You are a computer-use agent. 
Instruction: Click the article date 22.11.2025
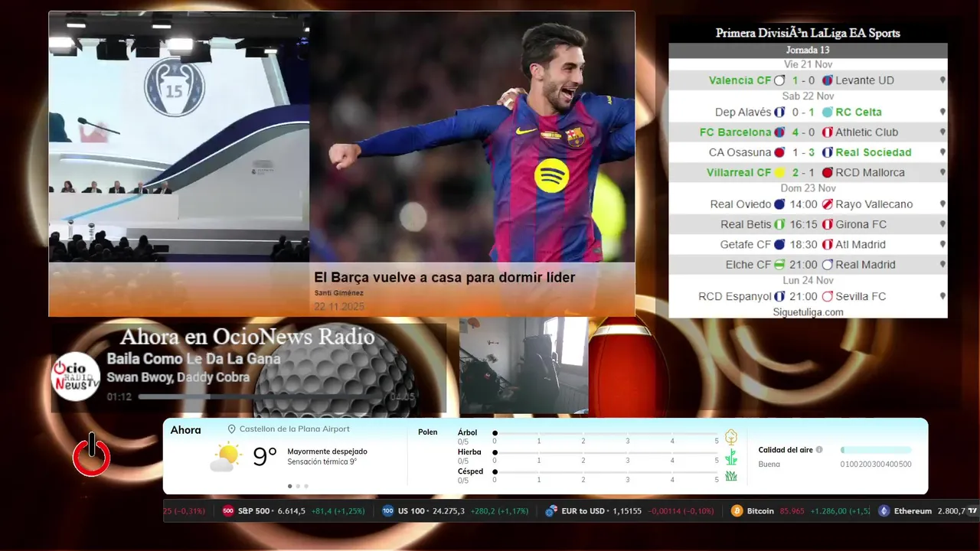coord(339,306)
